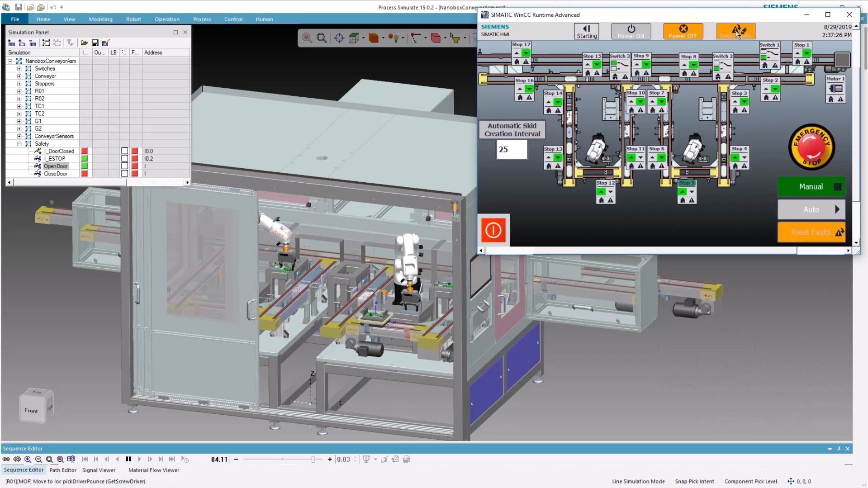Click the dotted-line placement tool icon
Viewport: 868px width, 488px height.
point(416,38)
